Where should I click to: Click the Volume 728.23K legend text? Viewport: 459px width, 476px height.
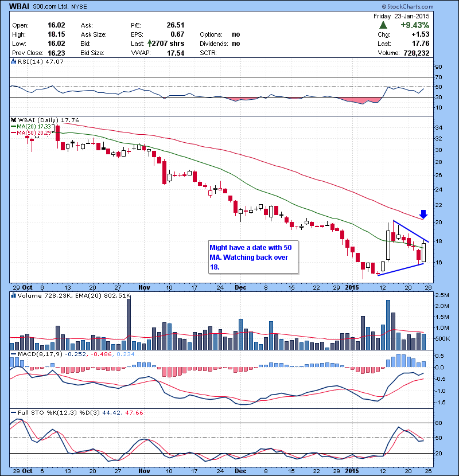(x=44, y=295)
